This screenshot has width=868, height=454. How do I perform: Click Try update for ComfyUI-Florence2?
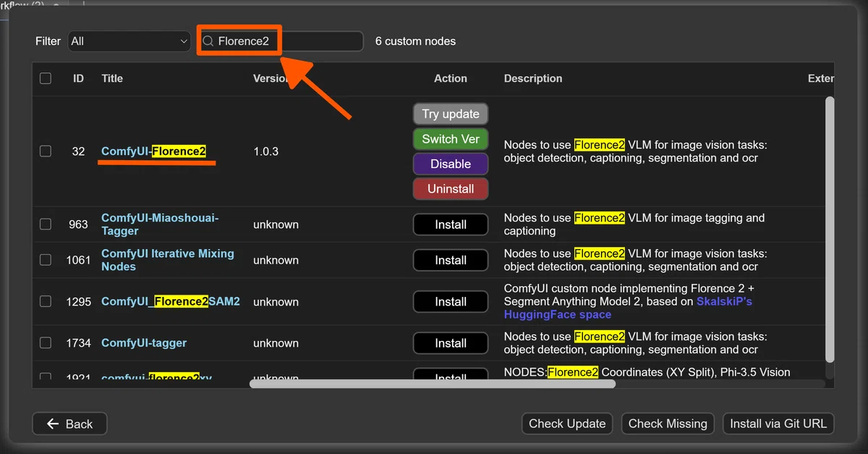click(x=451, y=114)
